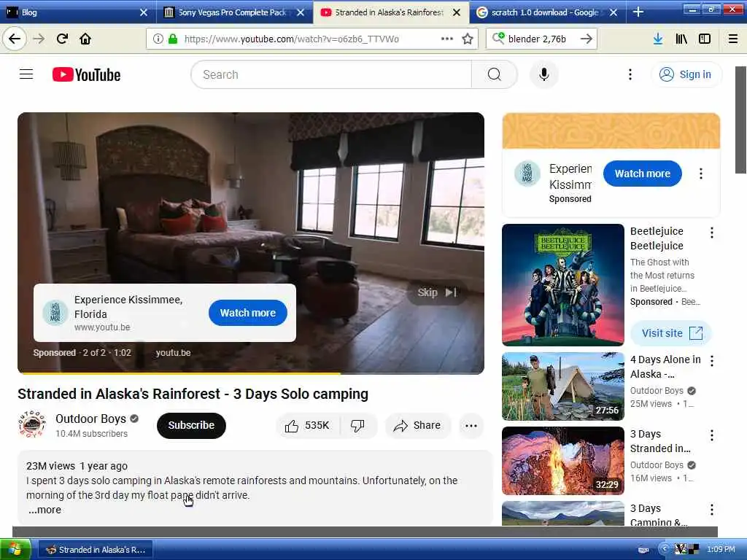Click the address bar URL

pos(292,39)
